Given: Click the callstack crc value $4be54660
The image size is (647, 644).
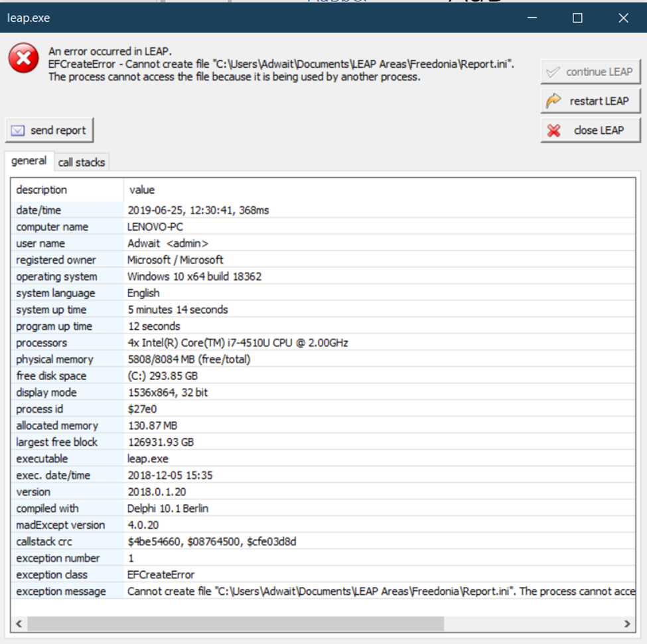Looking at the screenshot, I should [x=155, y=542].
